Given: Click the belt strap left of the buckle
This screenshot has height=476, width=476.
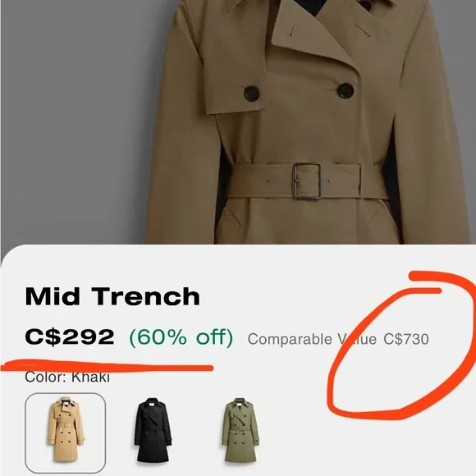Looking at the screenshot, I should [x=260, y=181].
